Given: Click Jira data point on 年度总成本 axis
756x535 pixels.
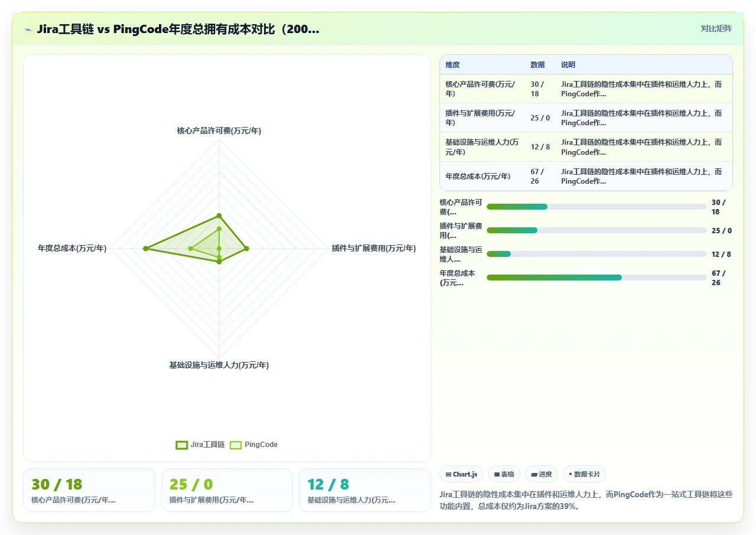Looking at the screenshot, I should [x=145, y=249].
